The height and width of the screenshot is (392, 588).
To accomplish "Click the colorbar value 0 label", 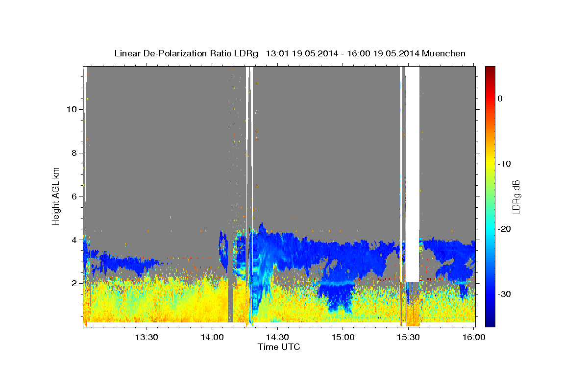I will click(500, 98).
